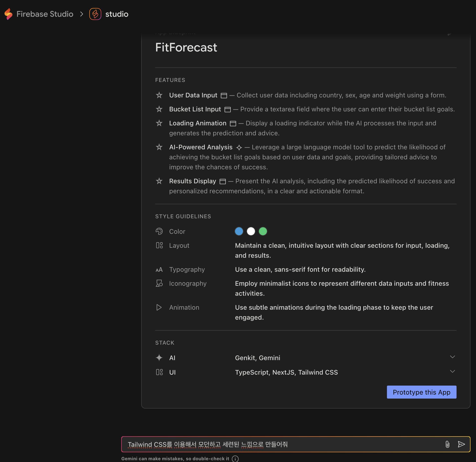Viewport: 476px width, 462px height.
Task: Select the green color swatch
Action: 263,231
